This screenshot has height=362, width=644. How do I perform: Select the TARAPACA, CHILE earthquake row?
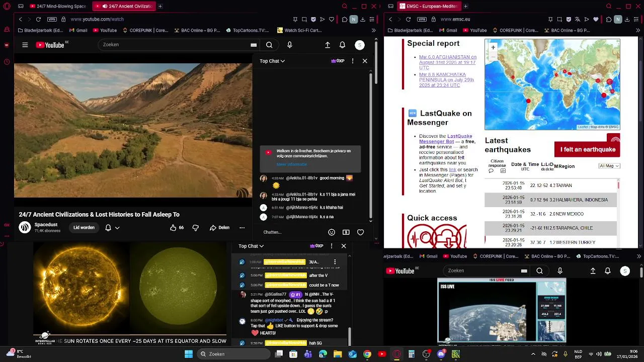click(551, 228)
